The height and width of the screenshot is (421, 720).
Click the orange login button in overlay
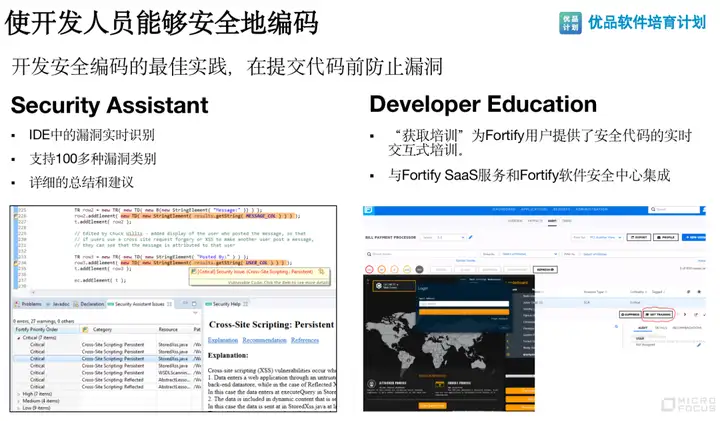click(464, 312)
